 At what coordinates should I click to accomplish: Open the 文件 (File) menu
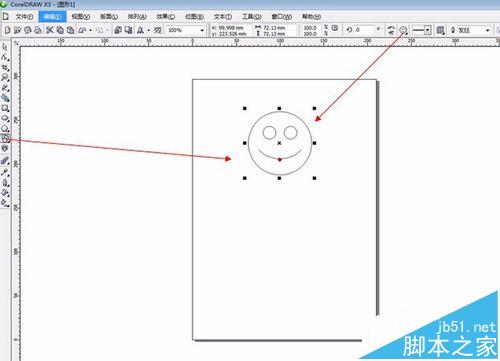click(24, 16)
